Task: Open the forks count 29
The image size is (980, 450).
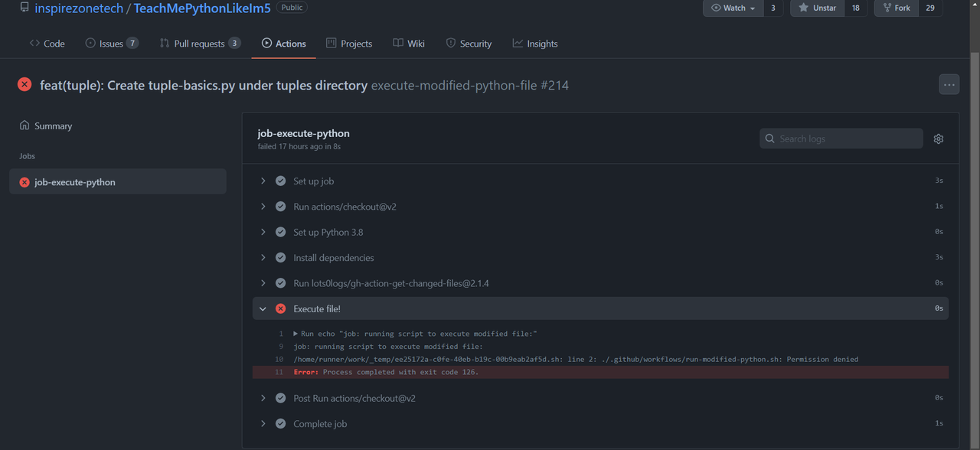Action: (x=929, y=8)
